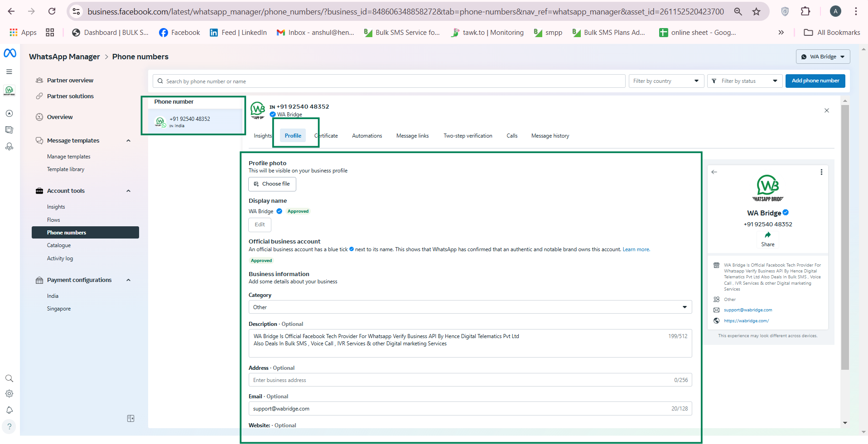Screen dimensions: 868x444
Task: Open the Automations tab
Action: 367,136
